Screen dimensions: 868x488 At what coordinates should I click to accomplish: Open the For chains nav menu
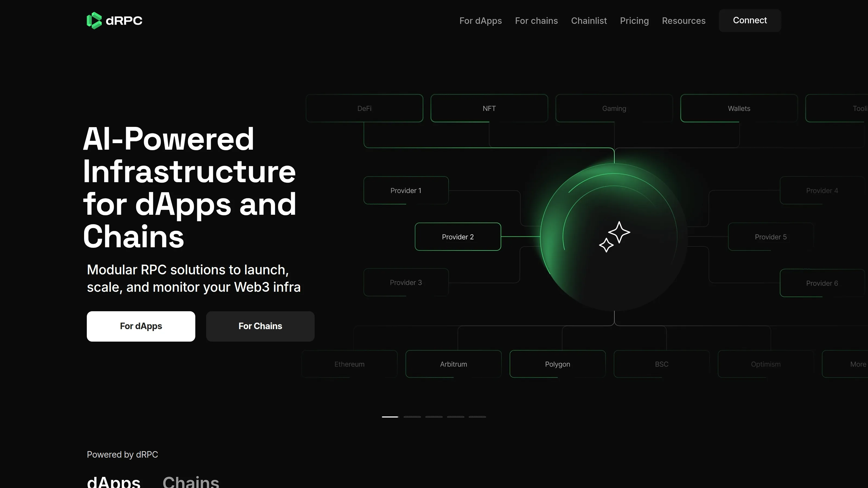(x=537, y=21)
